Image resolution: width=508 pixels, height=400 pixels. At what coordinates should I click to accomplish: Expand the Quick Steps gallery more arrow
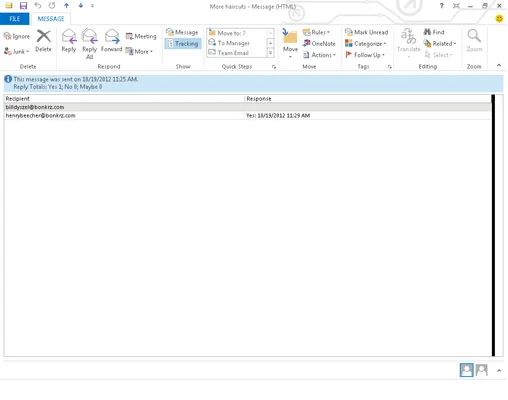270,53
